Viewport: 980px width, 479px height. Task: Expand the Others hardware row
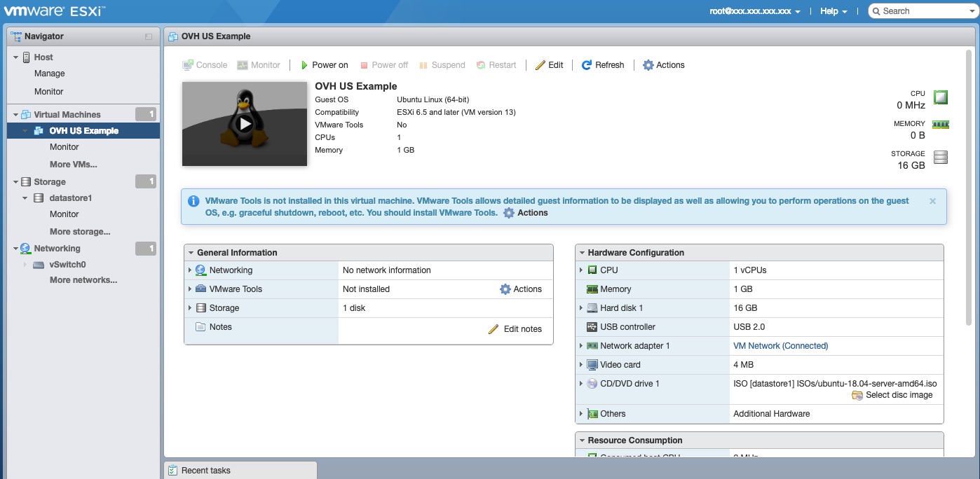(x=580, y=414)
